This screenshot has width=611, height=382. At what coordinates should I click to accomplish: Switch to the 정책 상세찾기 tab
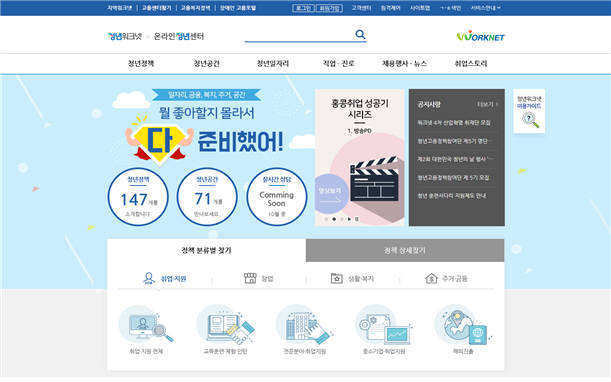pos(405,250)
